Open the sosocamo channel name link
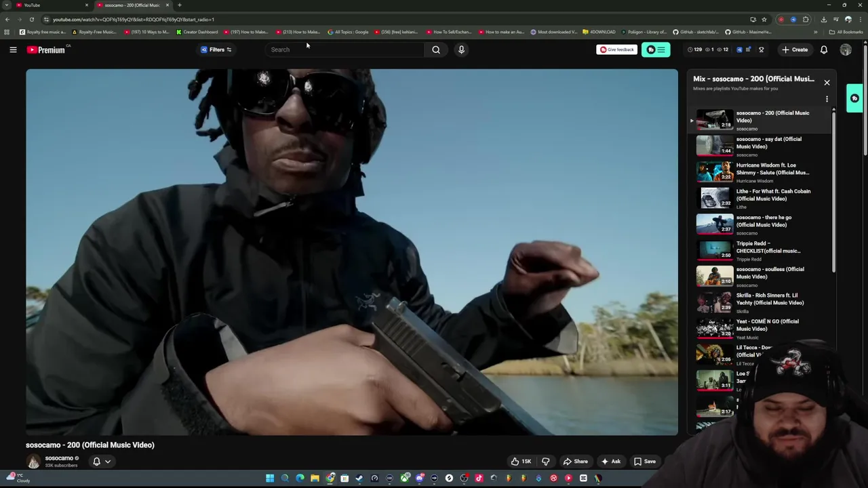This screenshot has width=868, height=488. 59,458
